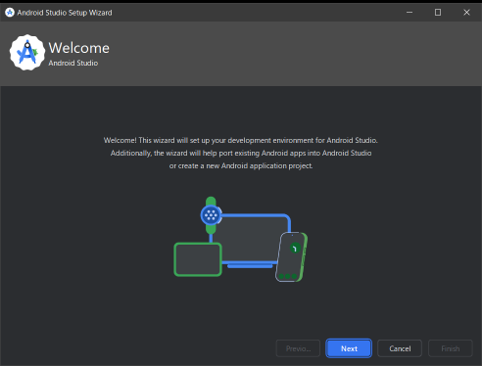Click the Android Studio title bar icon
The width and height of the screenshot is (482, 366).
point(10,13)
